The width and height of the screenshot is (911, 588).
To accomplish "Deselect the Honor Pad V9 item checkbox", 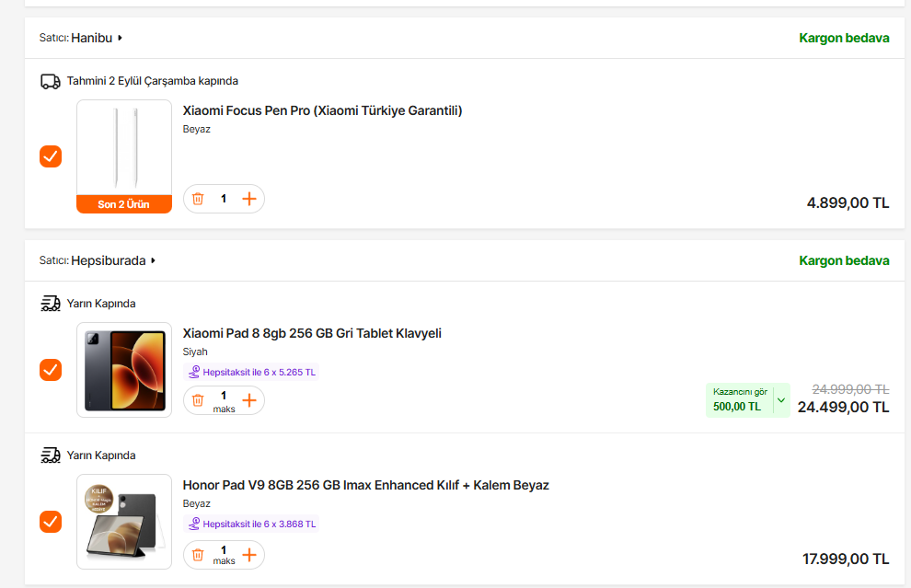I will pyautogui.click(x=51, y=521).
